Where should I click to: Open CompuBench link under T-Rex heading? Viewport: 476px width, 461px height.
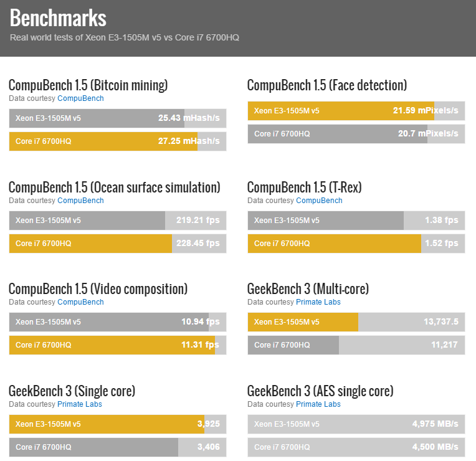pyautogui.click(x=319, y=201)
